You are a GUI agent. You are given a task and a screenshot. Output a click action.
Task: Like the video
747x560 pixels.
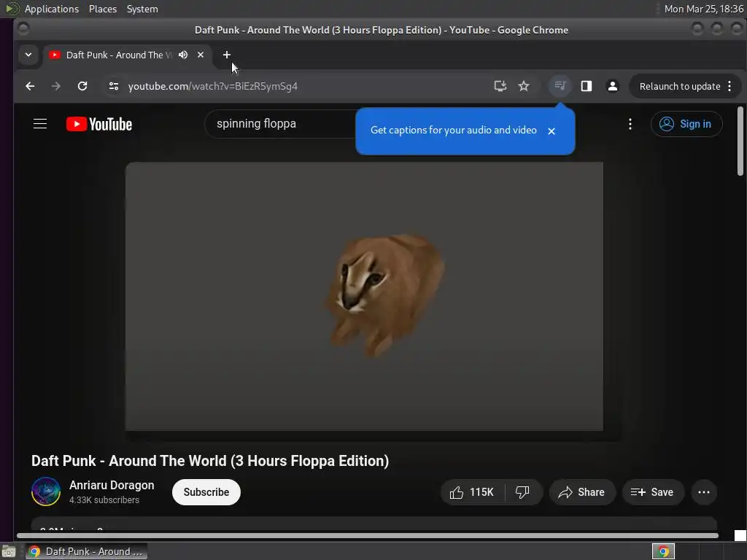(x=472, y=492)
